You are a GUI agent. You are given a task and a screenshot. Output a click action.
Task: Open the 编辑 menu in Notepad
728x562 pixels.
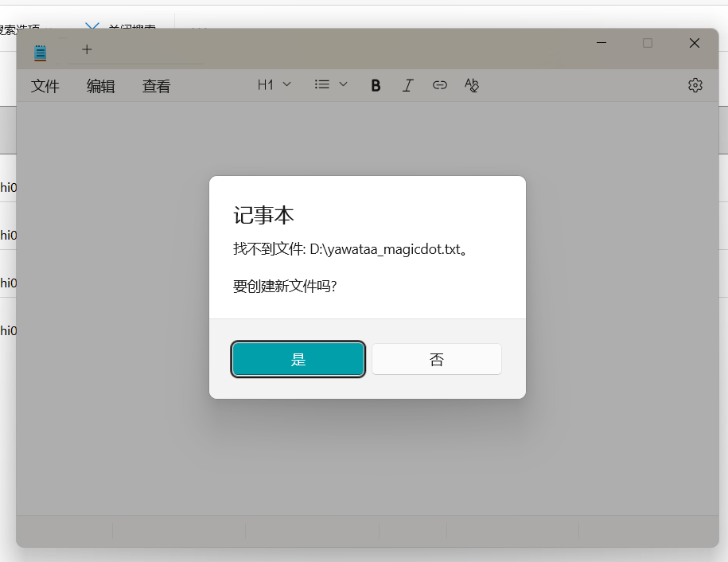point(101,86)
